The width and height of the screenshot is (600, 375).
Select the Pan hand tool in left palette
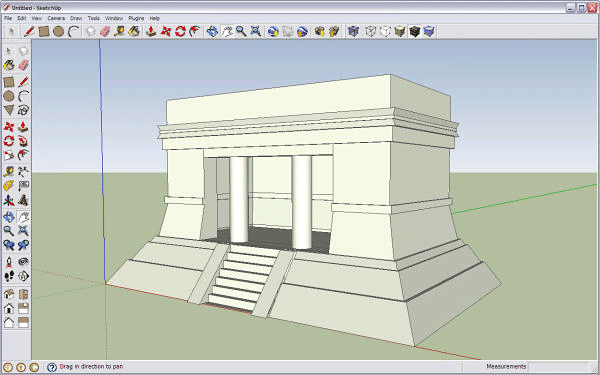23,217
